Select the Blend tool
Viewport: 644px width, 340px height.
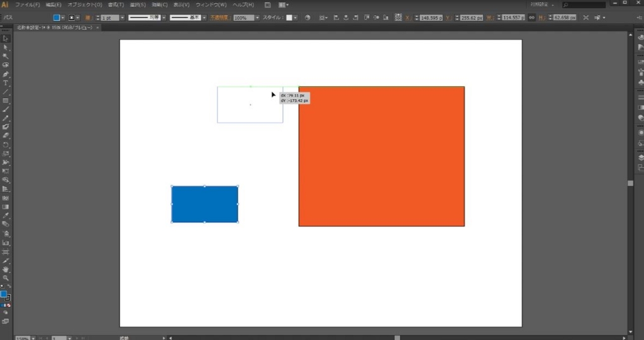point(6,224)
